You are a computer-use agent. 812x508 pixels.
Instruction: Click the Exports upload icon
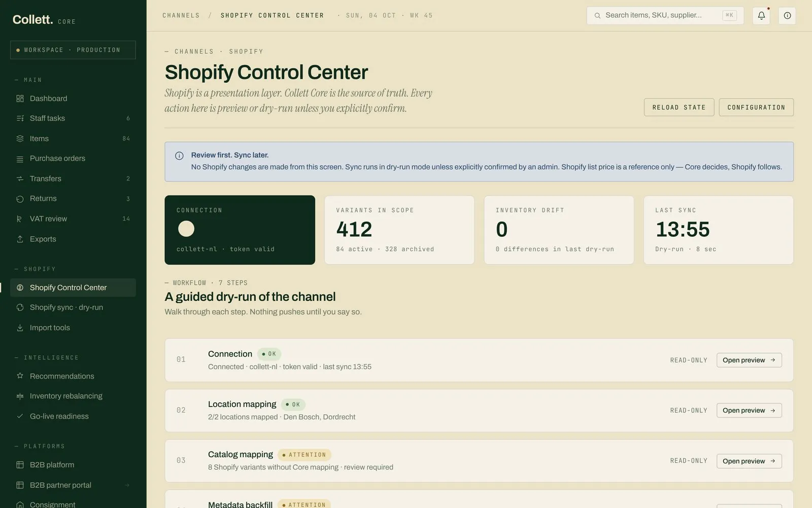coord(20,239)
